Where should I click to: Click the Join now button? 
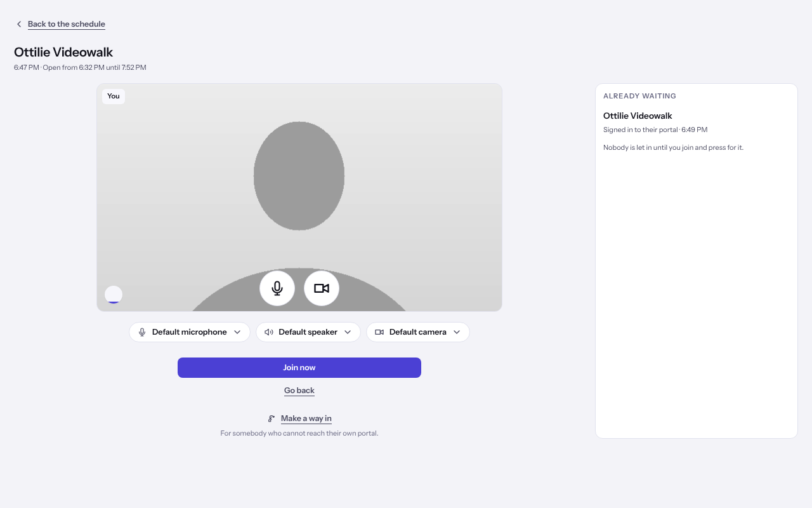pos(299,368)
